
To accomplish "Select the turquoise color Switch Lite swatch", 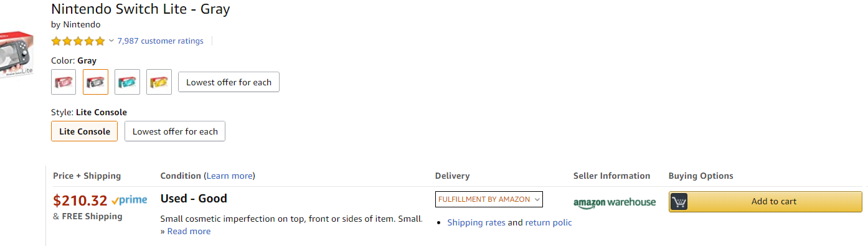I will (127, 82).
